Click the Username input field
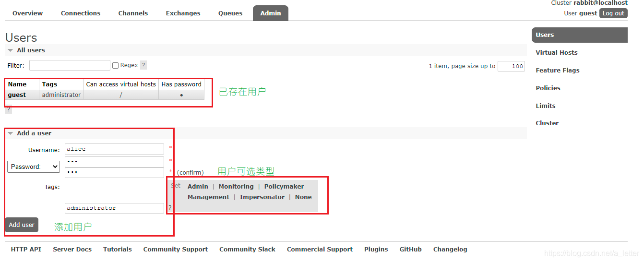 coord(114,149)
